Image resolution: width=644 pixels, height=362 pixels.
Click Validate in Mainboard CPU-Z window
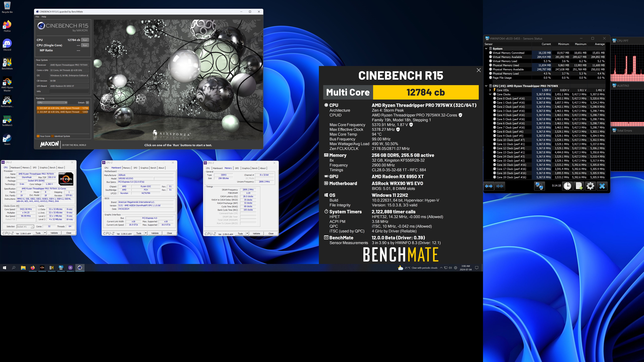[x=155, y=233]
